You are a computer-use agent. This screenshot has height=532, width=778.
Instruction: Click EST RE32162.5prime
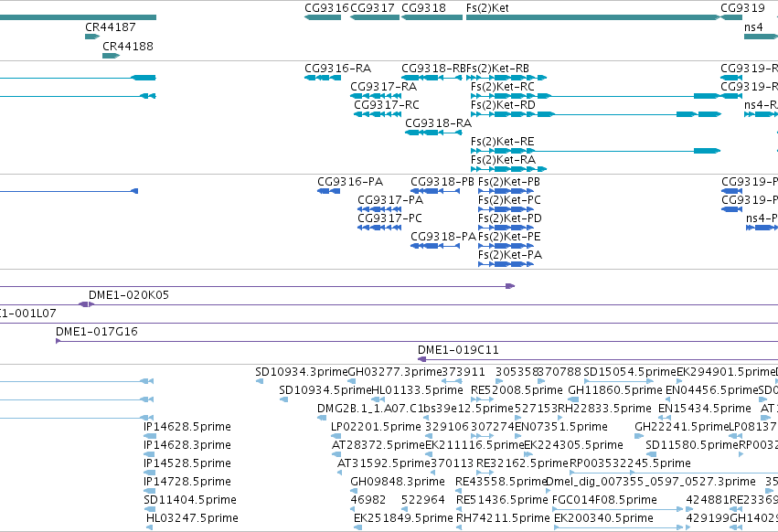click(x=485, y=473)
